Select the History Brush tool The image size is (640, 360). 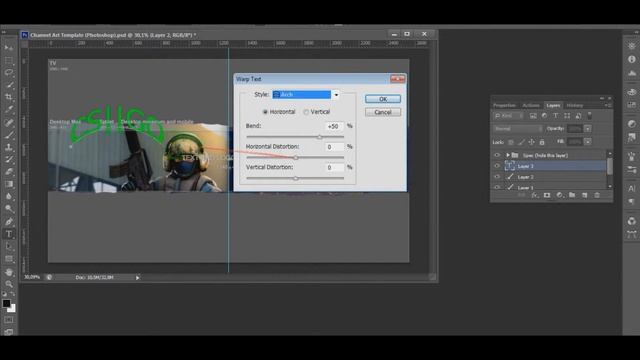(x=9, y=159)
